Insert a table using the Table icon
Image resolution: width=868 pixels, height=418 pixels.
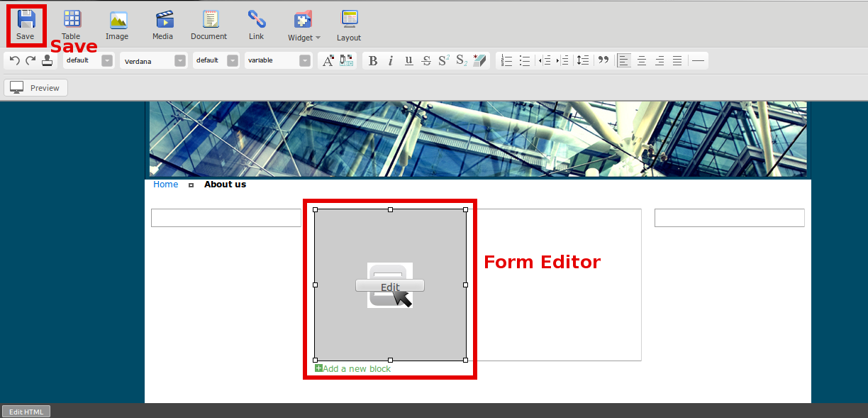click(x=71, y=23)
